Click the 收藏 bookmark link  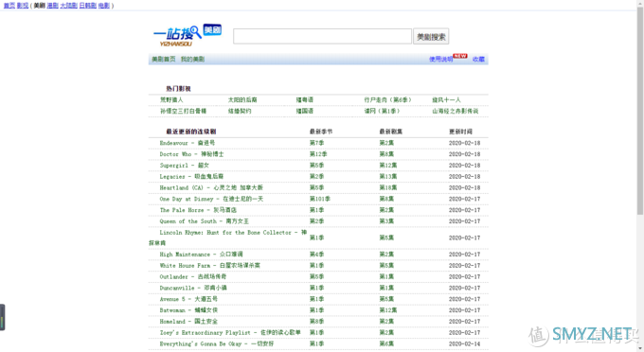click(x=478, y=59)
